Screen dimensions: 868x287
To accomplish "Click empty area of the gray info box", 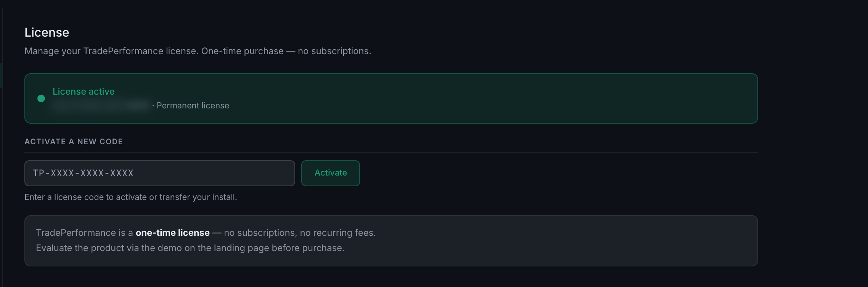I will pos(553,241).
